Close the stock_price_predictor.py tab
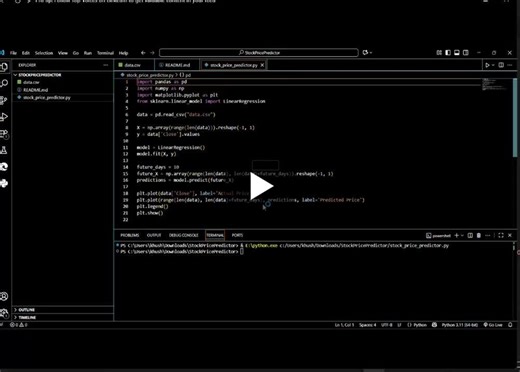The width and height of the screenshot is (520, 372). click(262, 65)
